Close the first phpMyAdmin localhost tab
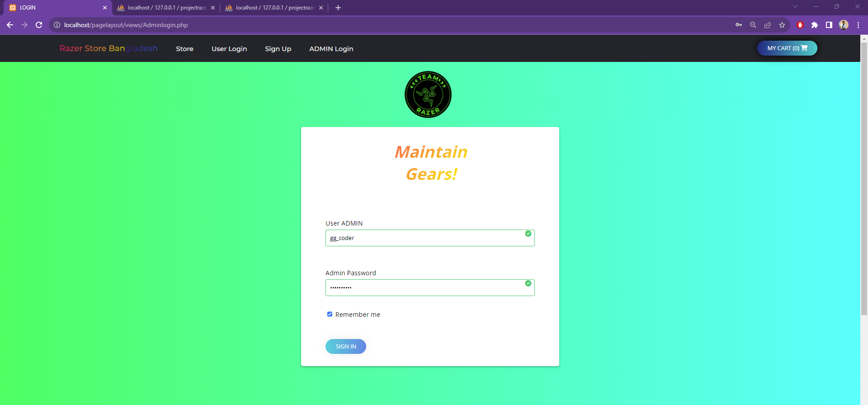This screenshot has height=405, width=868. (x=213, y=8)
